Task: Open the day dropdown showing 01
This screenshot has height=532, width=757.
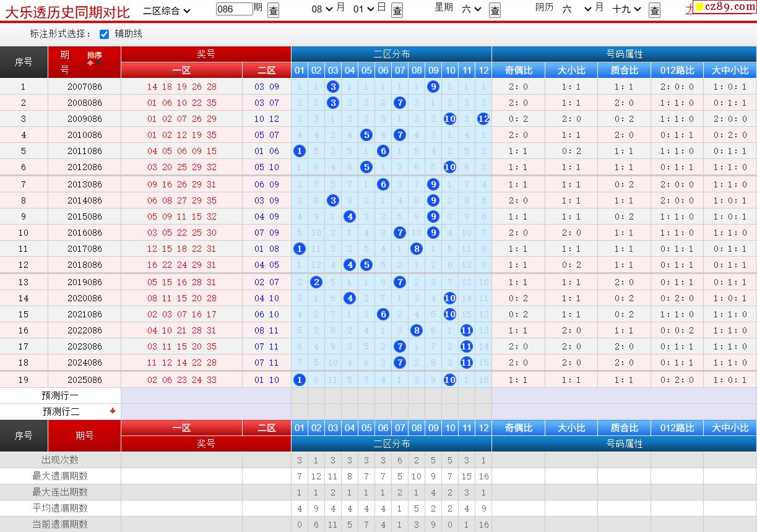Action: (363, 9)
